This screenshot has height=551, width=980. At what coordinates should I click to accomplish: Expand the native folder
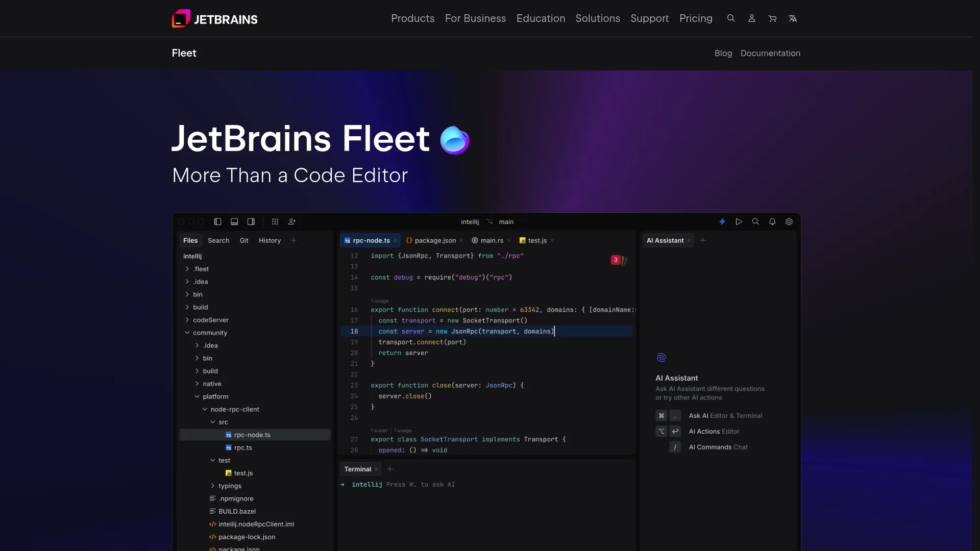197,384
